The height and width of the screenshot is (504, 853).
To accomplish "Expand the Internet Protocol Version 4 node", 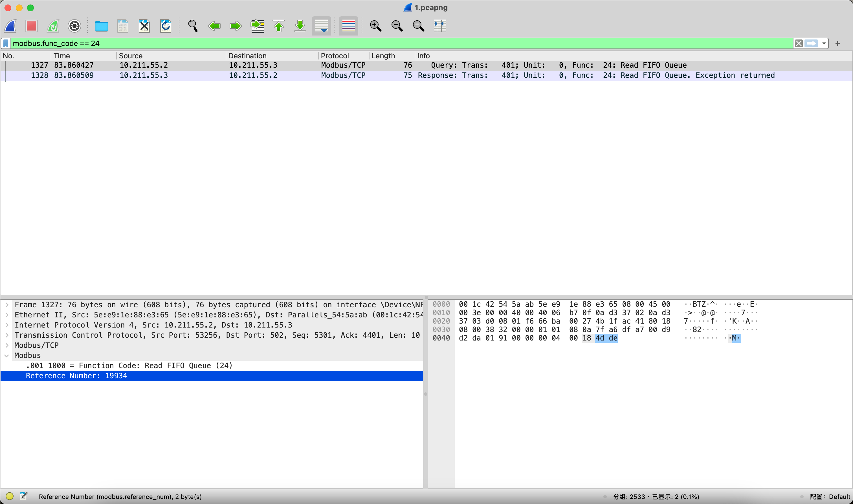I will 7,325.
